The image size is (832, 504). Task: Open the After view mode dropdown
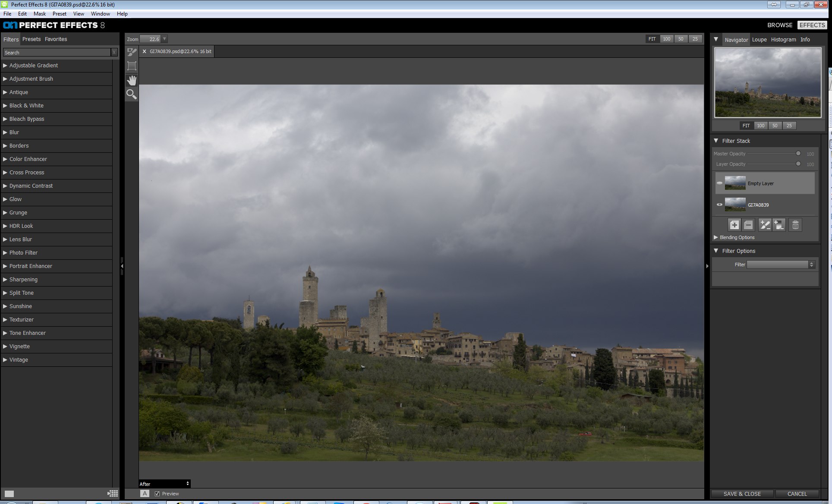164,484
